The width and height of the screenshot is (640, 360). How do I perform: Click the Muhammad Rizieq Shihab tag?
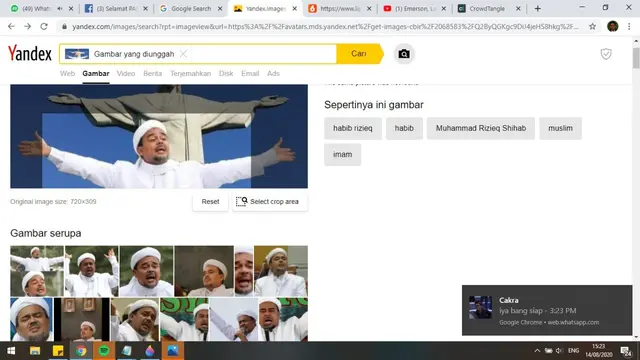pos(481,128)
